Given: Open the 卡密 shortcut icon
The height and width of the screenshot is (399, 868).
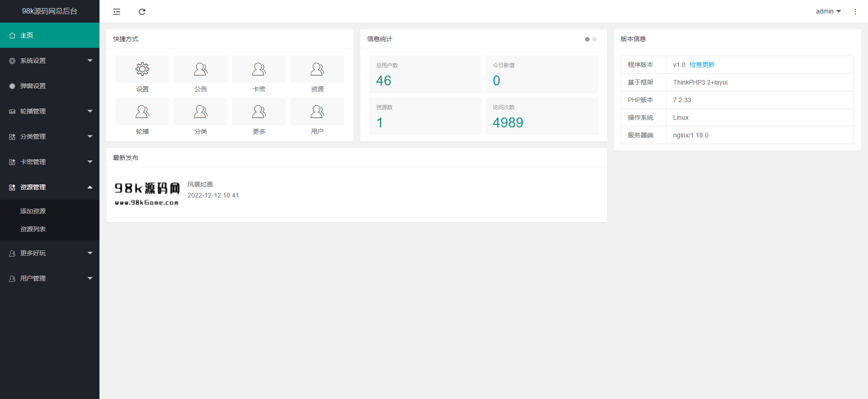Looking at the screenshot, I should pos(259,69).
